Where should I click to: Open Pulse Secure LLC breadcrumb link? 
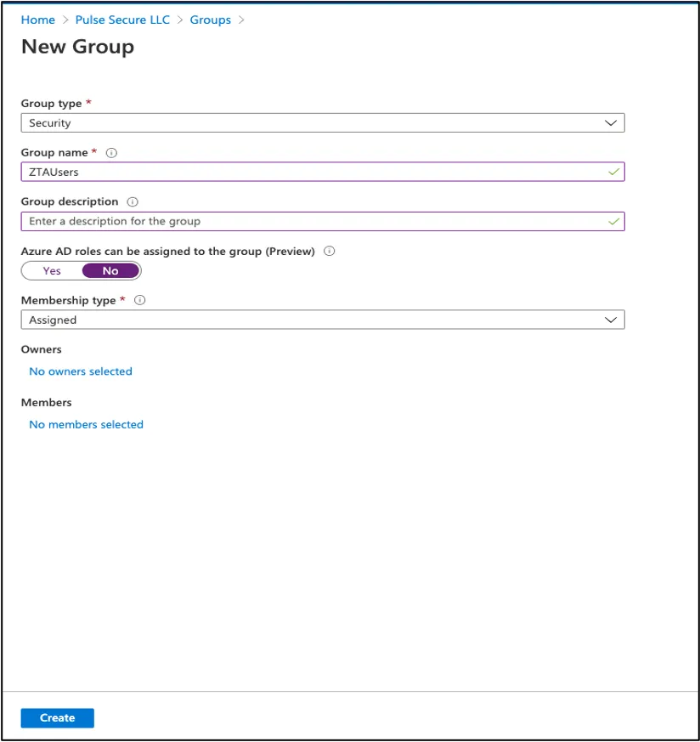tap(122, 20)
